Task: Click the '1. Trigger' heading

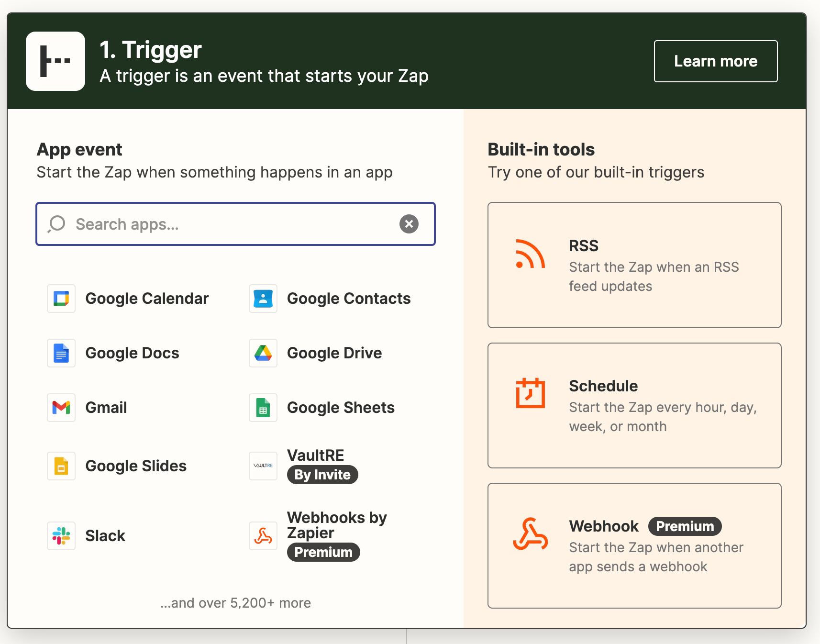Action: click(x=151, y=50)
